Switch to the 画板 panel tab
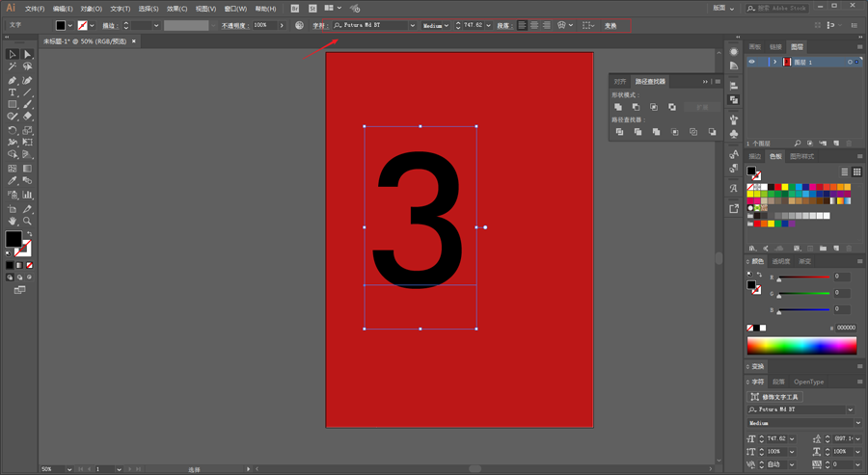The width and height of the screenshot is (868, 475). click(x=755, y=47)
